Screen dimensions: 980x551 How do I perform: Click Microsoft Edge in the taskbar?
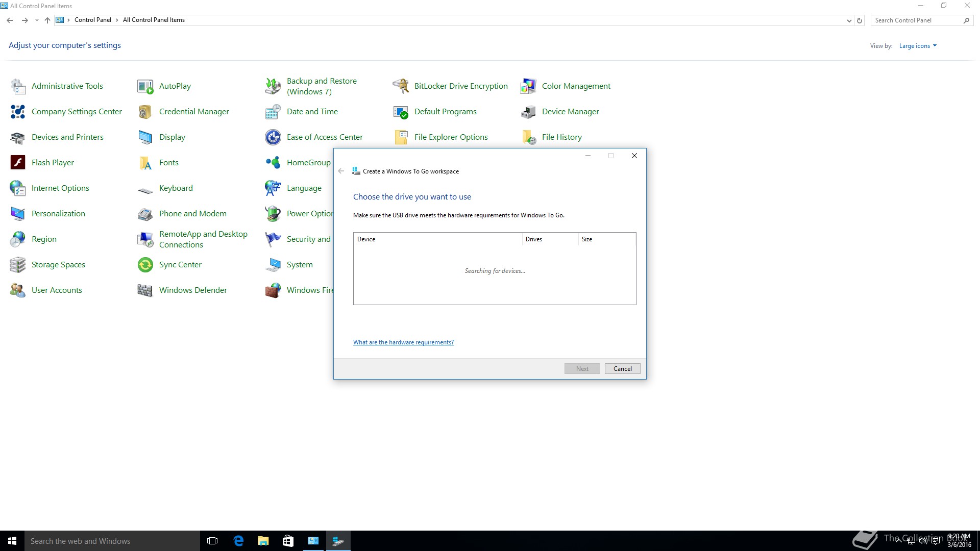[x=238, y=541]
